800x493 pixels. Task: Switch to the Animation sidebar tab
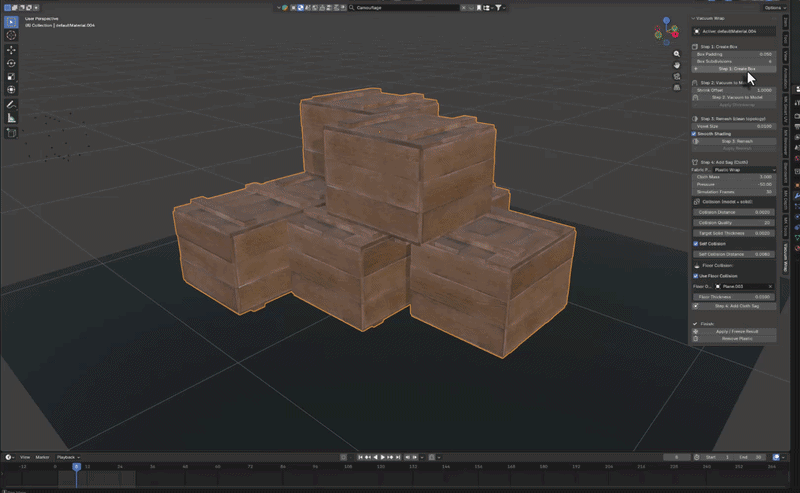785,78
